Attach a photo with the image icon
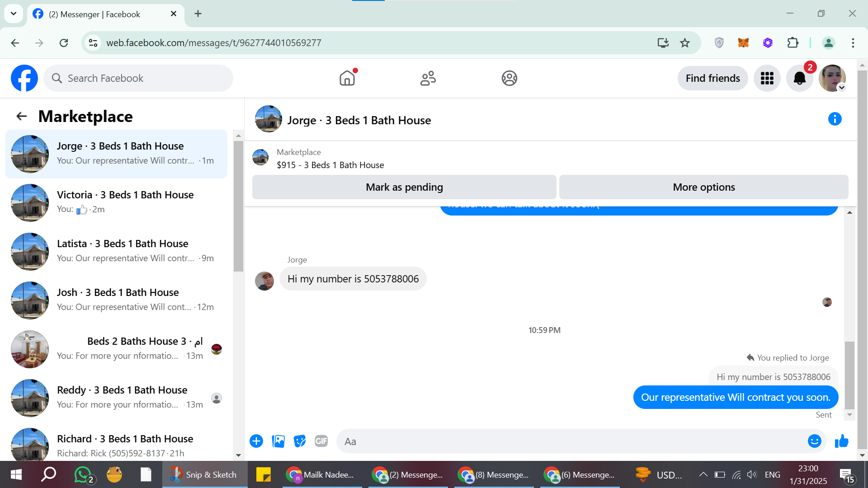This screenshot has width=868, height=488. coord(278,441)
